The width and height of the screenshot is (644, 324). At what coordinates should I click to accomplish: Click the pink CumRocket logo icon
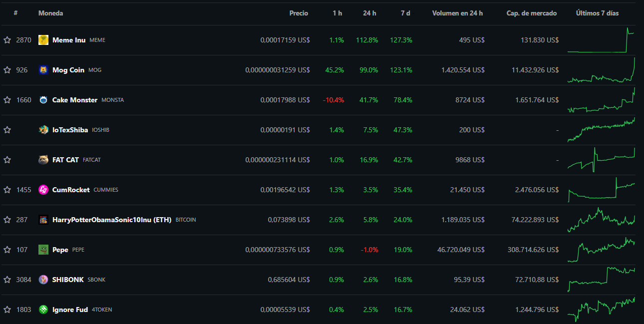(x=43, y=190)
